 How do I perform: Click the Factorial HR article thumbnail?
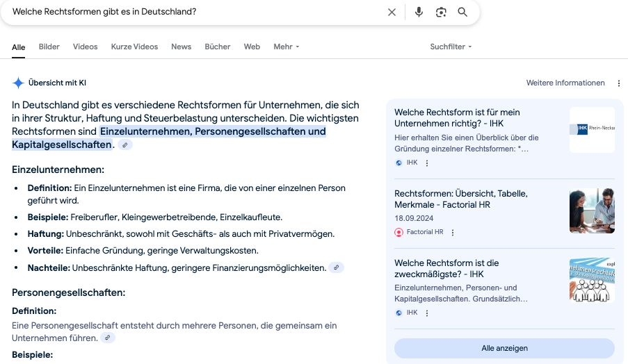(x=592, y=210)
